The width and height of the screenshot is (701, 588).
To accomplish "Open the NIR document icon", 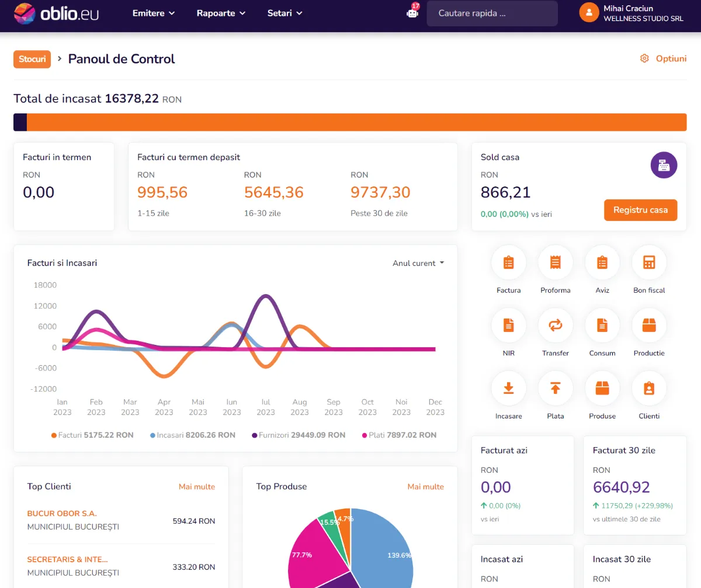I will [509, 326].
